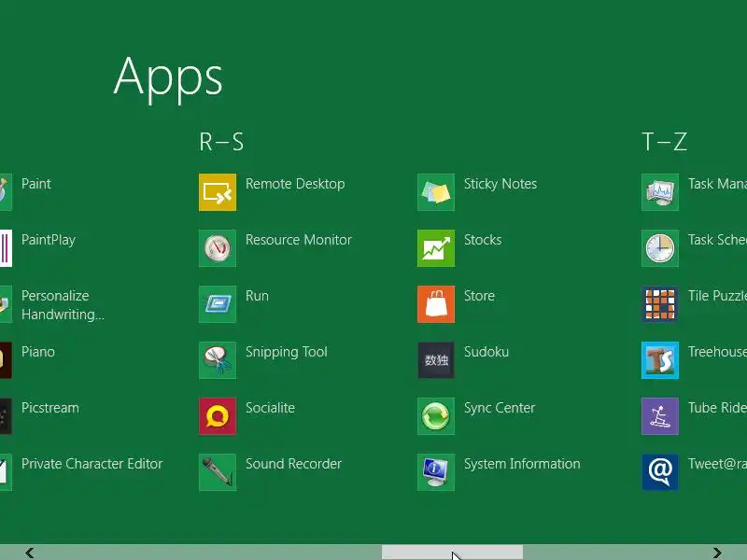Click the scrollbar right arrow
The width and height of the screenshot is (747, 560).
[717, 553]
